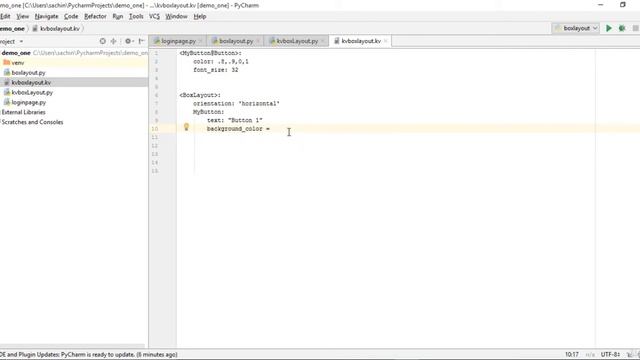
Task: Restore down the PyCharm window
Action: (622, 5)
